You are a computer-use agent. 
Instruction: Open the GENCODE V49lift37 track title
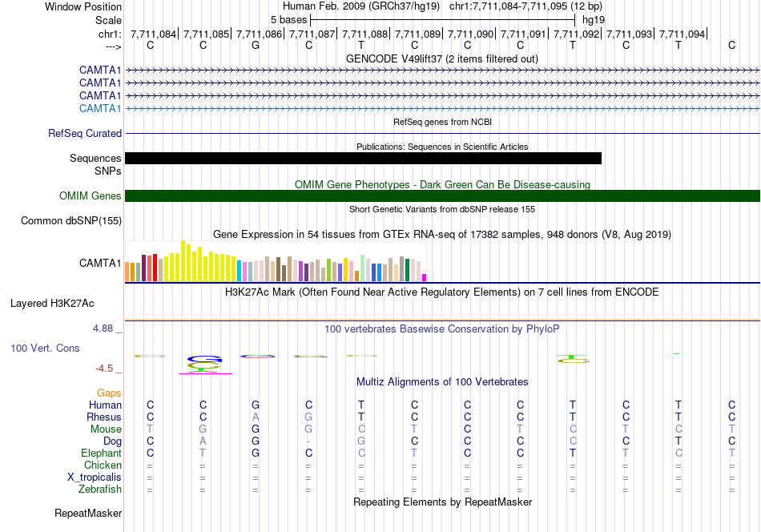click(442, 58)
